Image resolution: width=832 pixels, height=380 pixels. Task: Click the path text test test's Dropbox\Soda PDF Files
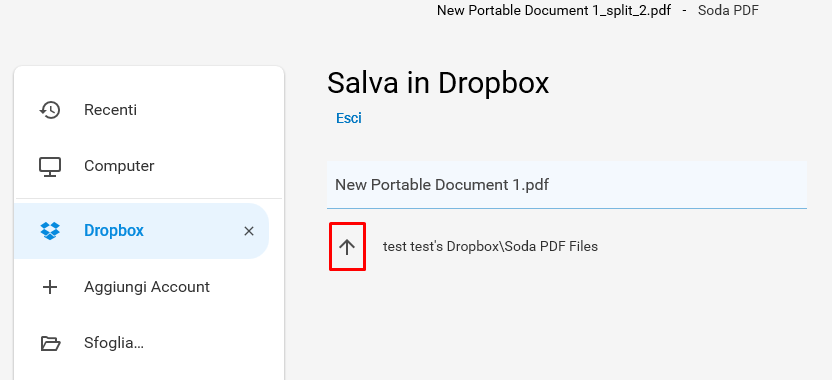[x=490, y=246]
